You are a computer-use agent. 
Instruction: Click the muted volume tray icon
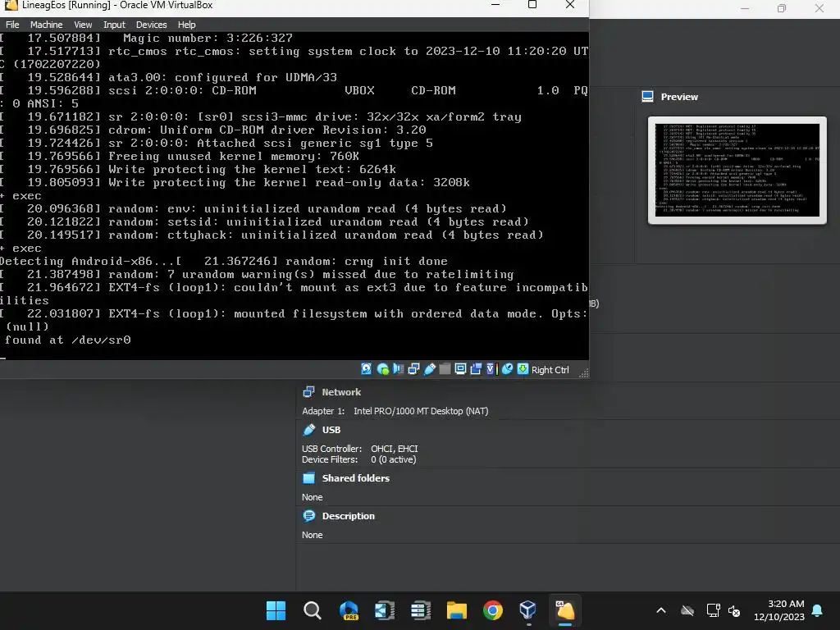734,610
